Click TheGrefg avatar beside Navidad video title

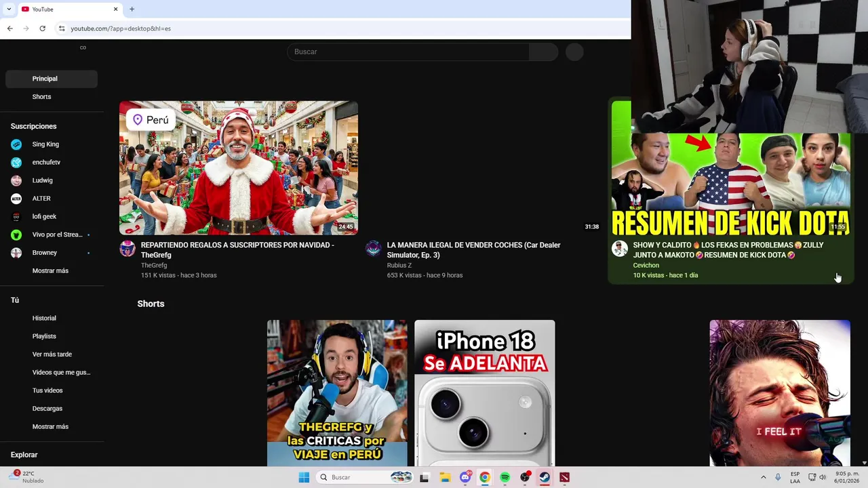[x=127, y=248]
